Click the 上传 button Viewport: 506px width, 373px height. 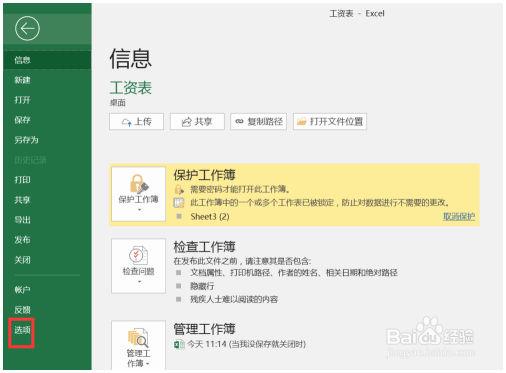(136, 122)
